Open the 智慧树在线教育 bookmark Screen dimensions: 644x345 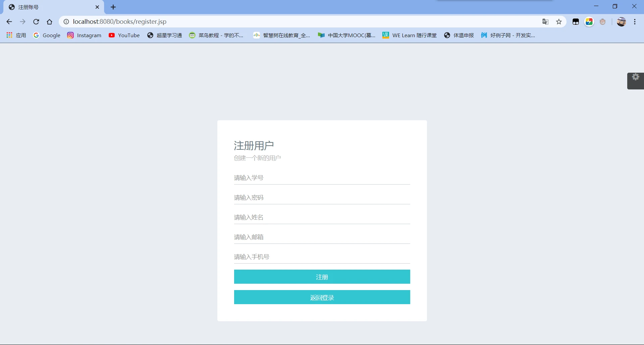point(282,35)
